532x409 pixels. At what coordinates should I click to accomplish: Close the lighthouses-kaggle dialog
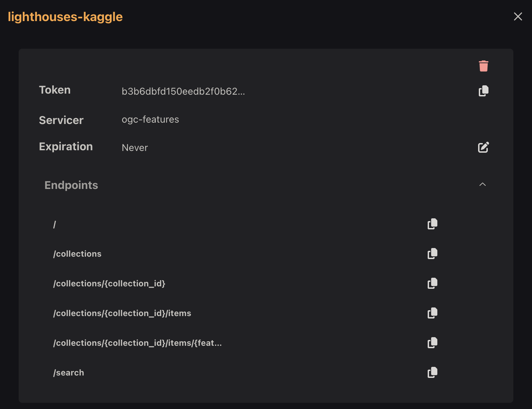click(518, 16)
